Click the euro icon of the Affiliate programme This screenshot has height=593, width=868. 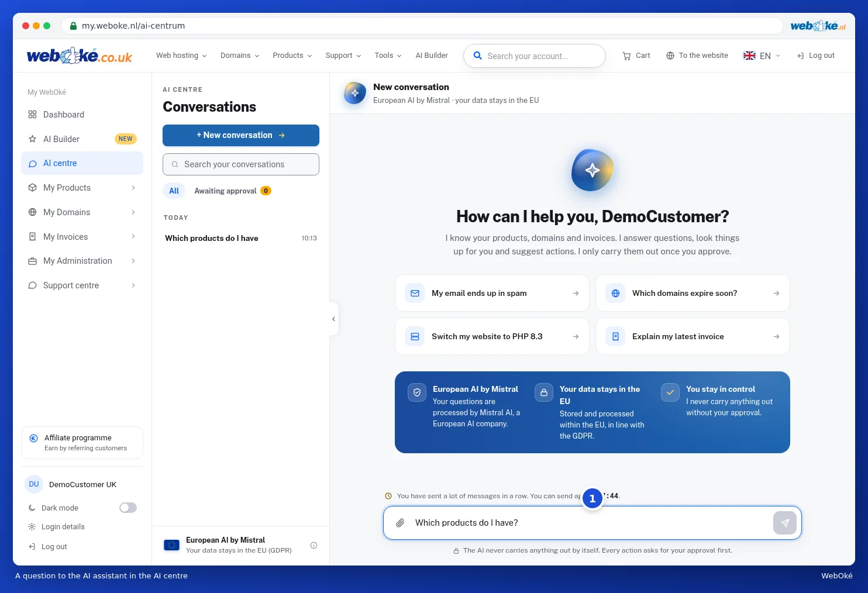[x=34, y=438]
